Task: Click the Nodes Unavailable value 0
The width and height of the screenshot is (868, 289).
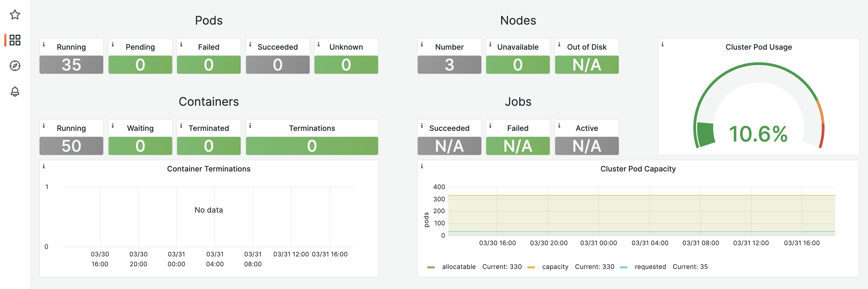Action: [x=518, y=65]
